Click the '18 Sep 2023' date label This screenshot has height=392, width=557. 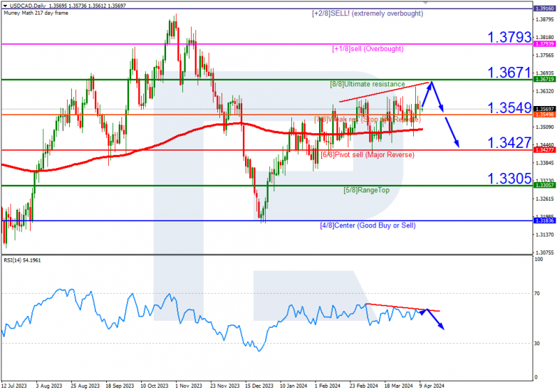(x=120, y=386)
